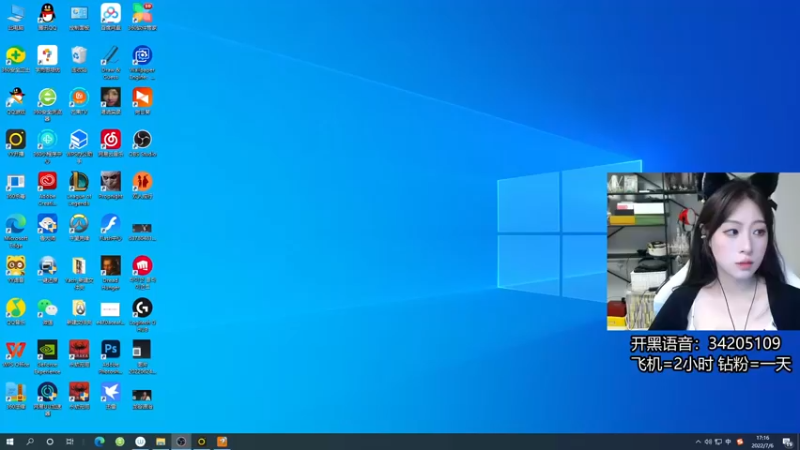The width and height of the screenshot is (800, 450).
Task: Launch QQ Music yellow note icon
Action: 16,311
